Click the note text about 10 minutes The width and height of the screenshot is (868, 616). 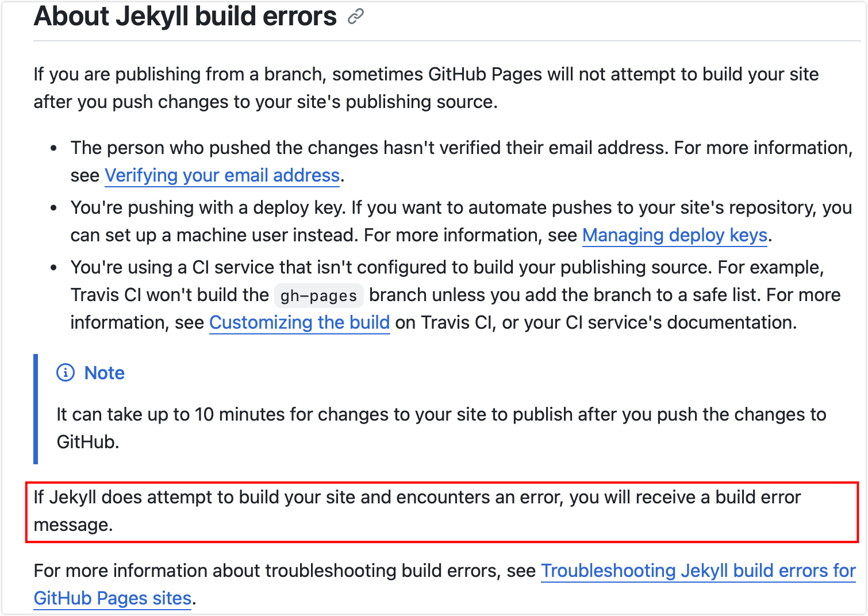pyautogui.click(x=441, y=428)
